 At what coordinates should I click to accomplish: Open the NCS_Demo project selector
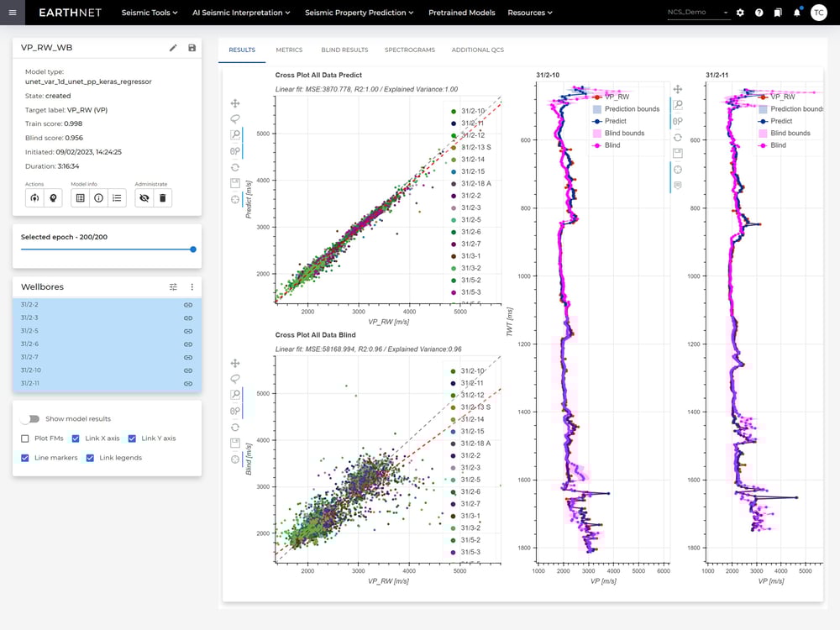tap(699, 13)
